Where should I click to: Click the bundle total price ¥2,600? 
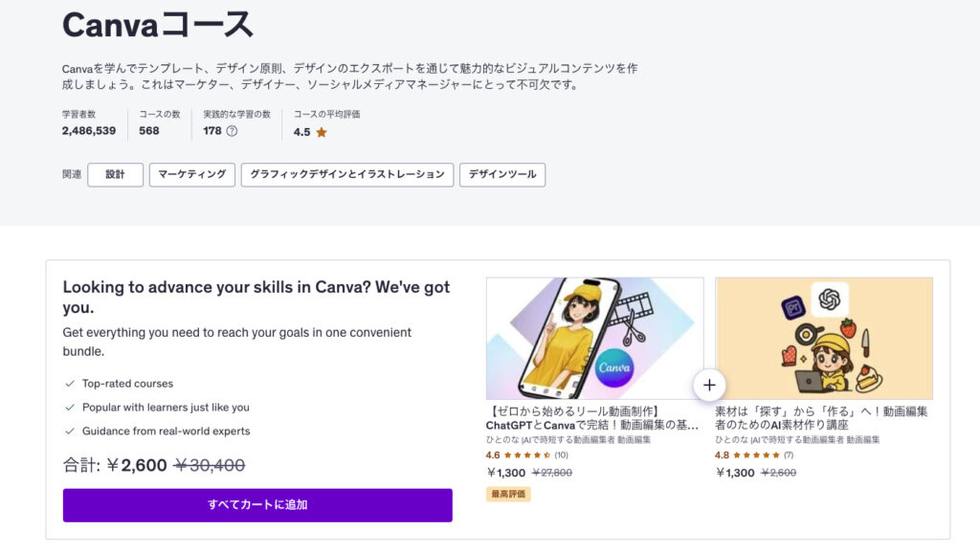click(x=136, y=466)
